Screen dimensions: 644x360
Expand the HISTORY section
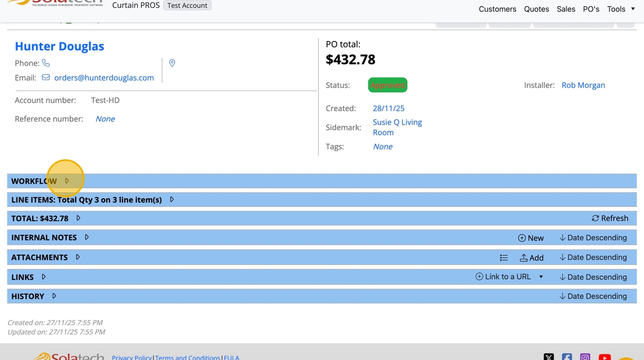(54, 296)
